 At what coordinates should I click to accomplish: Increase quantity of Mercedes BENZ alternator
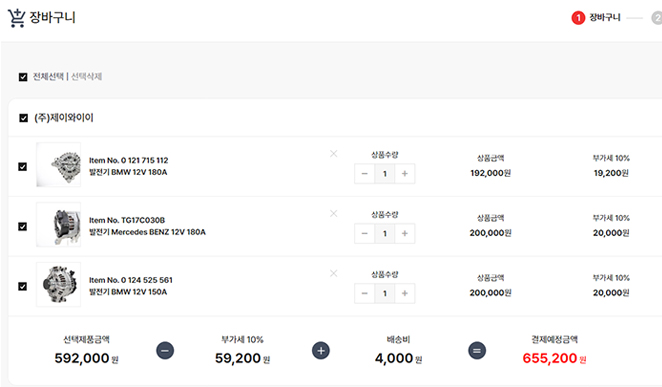tap(404, 233)
